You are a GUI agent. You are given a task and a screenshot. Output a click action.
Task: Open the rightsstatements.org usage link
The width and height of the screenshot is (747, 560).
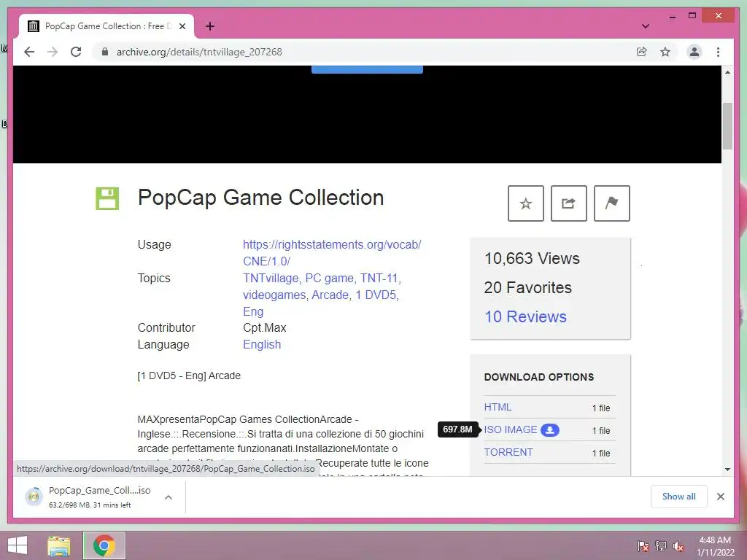(x=332, y=253)
